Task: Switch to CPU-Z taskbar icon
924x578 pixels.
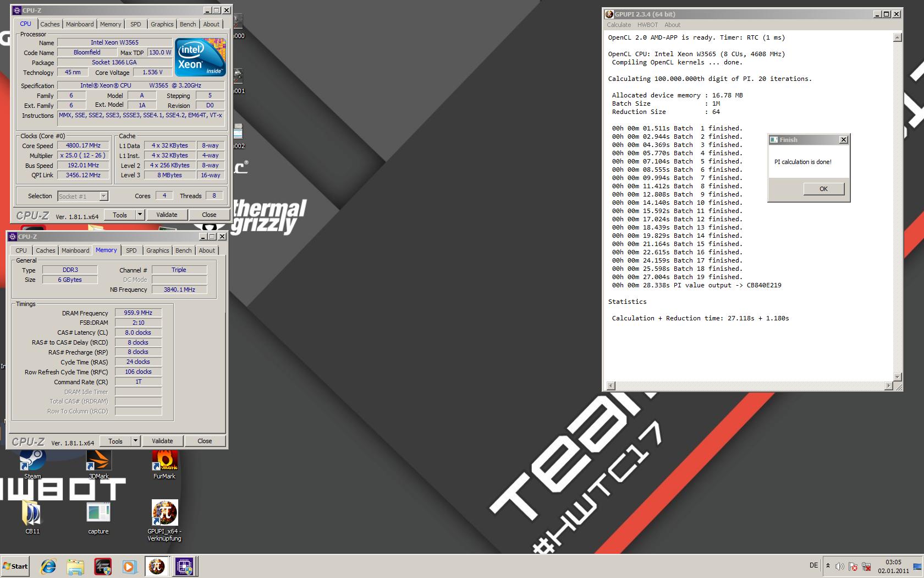Action: click(184, 566)
